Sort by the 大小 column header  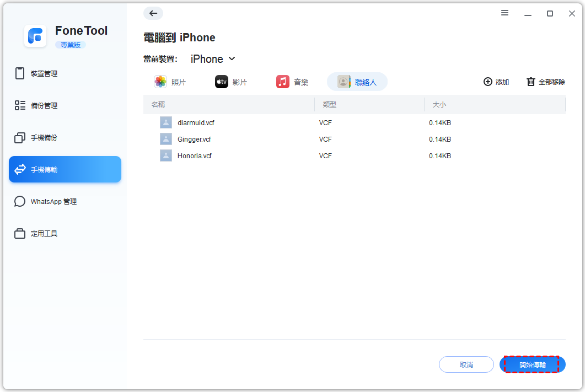(439, 104)
